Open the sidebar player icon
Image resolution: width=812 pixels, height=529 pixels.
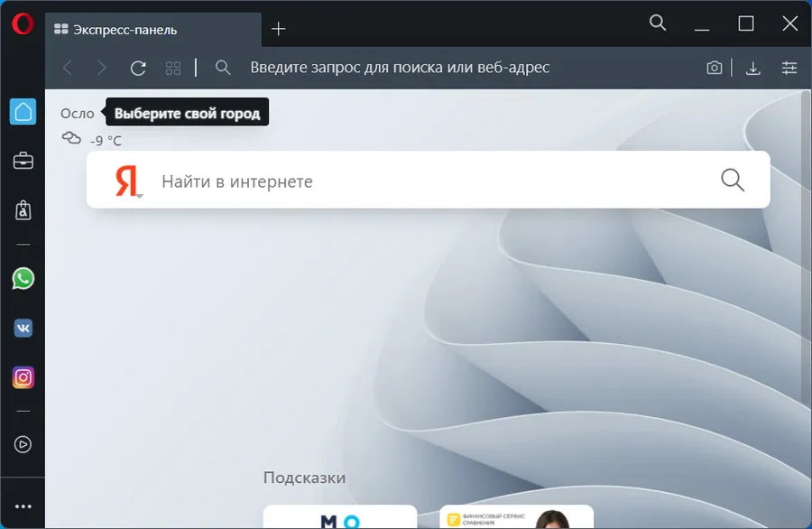23,444
